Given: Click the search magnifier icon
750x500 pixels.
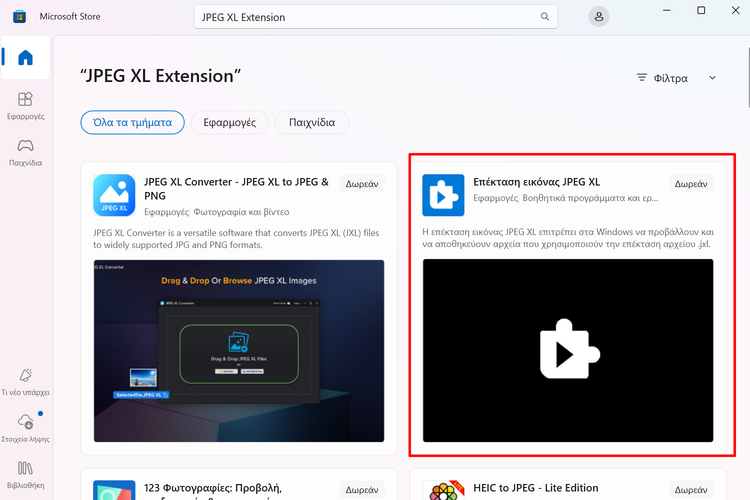Looking at the screenshot, I should tap(544, 17).
